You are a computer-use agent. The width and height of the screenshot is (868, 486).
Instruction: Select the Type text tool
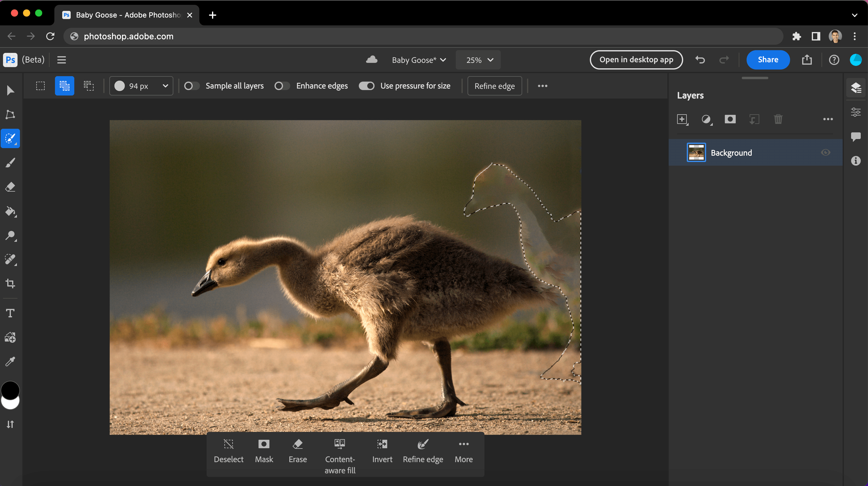tap(11, 313)
